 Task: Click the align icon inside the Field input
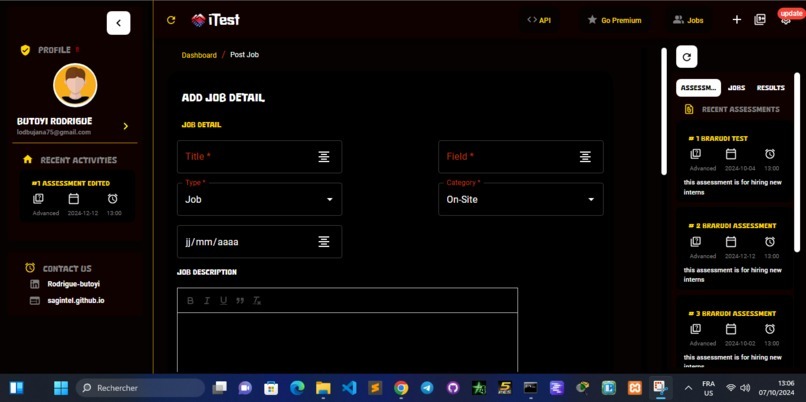point(585,157)
